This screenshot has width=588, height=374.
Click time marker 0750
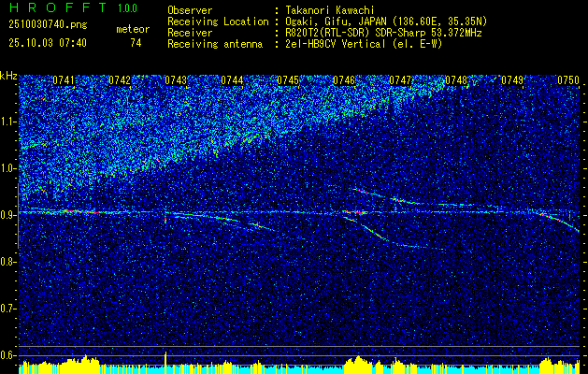(568, 80)
